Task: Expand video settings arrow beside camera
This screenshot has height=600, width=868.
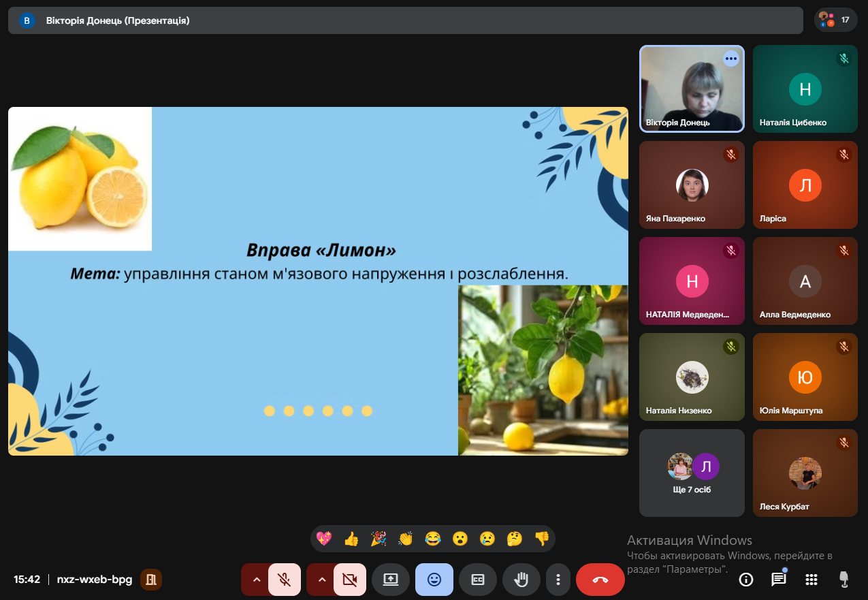Action: click(x=321, y=580)
